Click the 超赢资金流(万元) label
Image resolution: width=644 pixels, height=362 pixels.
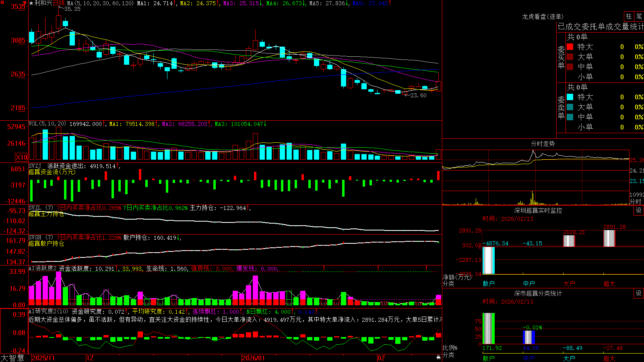(x=52, y=172)
